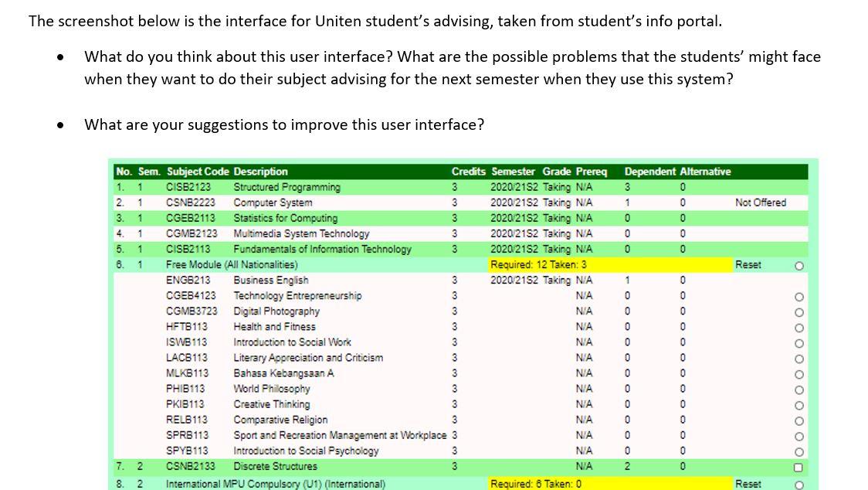
Task: Click subject code CGMB3723
Action: coord(192,311)
